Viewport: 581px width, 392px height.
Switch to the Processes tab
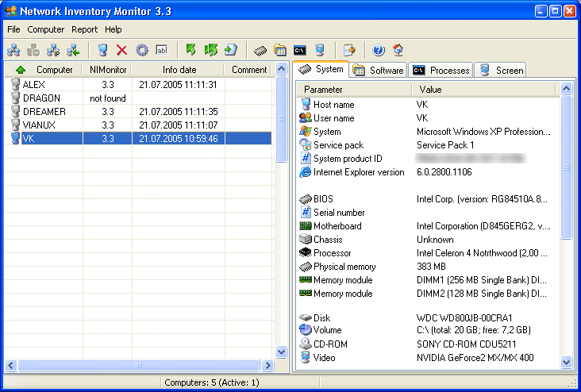(441, 71)
